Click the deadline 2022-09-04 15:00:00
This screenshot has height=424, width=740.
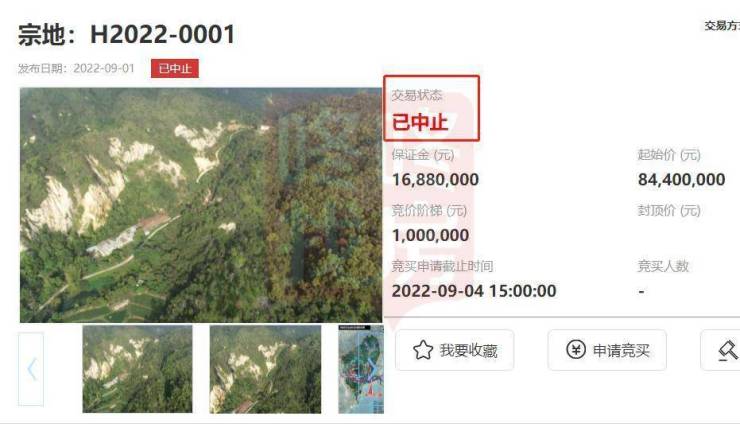pos(474,291)
